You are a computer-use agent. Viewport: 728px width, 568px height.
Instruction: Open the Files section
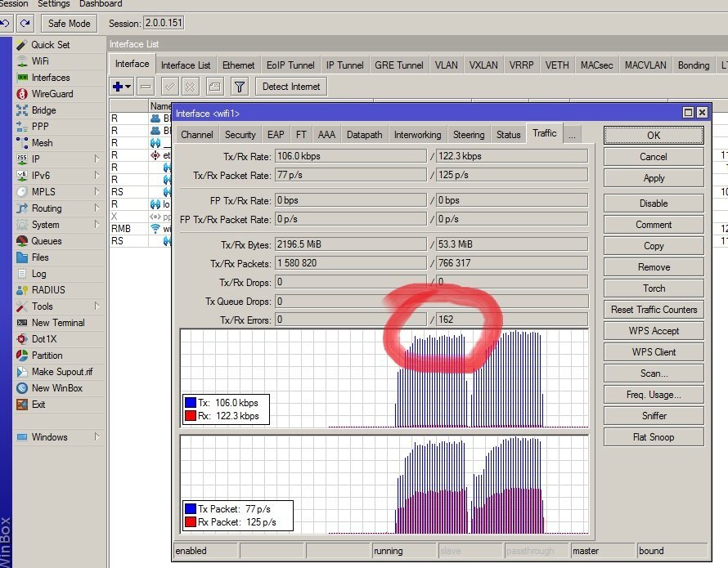(x=40, y=257)
